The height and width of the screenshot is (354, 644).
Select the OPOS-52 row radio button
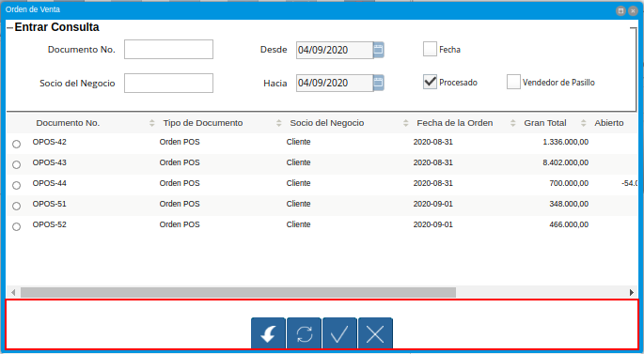[x=16, y=226]
